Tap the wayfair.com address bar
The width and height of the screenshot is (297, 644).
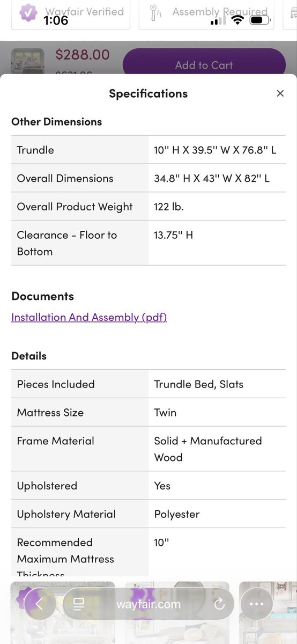click(x=148, y=604)
